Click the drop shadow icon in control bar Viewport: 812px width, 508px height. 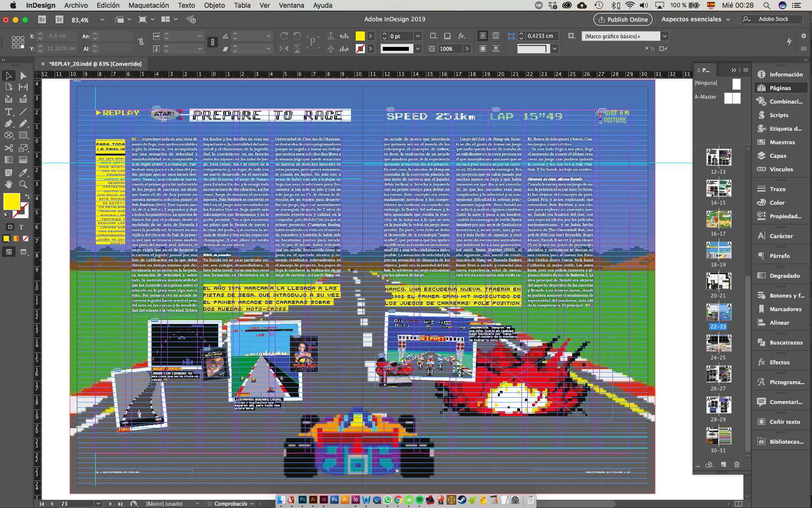click(447, 36)
